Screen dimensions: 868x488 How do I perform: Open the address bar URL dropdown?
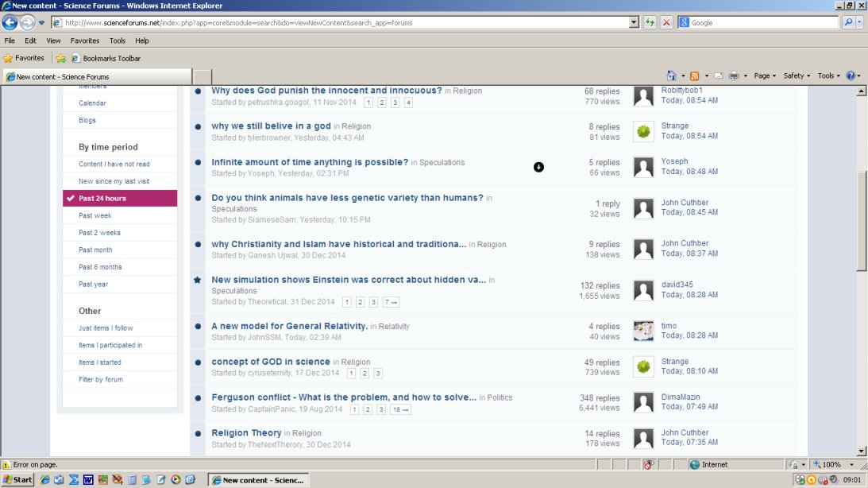tap(634, 23)
